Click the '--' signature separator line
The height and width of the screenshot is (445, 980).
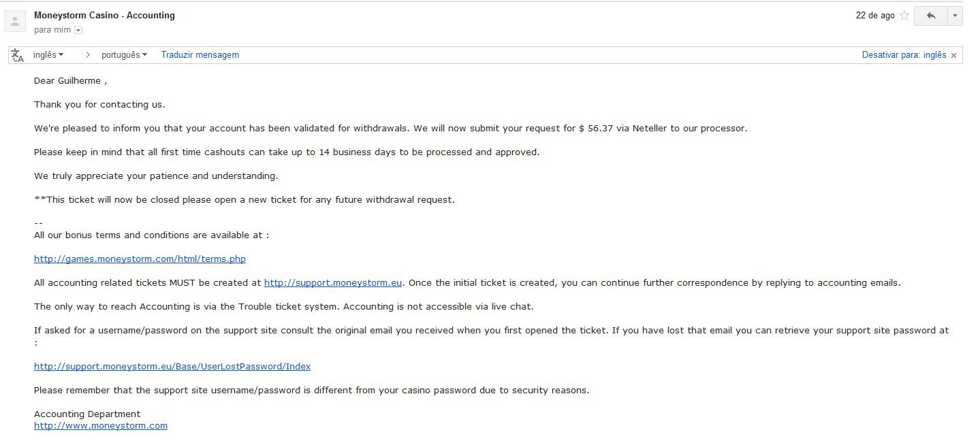(x=38, y=223)
